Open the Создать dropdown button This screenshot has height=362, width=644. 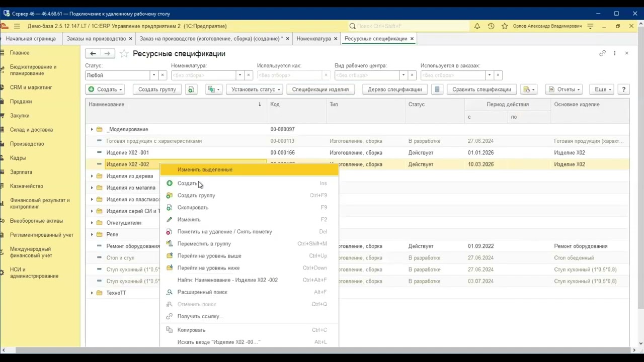[105, 89]
